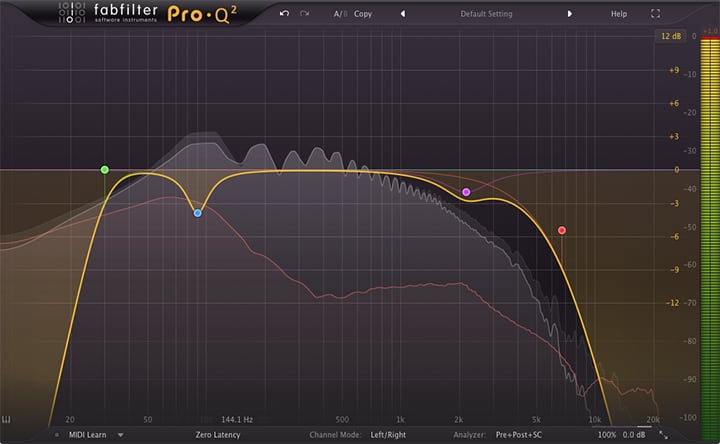This screenshot has width=720, height=444.
Task: Select the green low-cut band node
Action: tap(105, 170)
